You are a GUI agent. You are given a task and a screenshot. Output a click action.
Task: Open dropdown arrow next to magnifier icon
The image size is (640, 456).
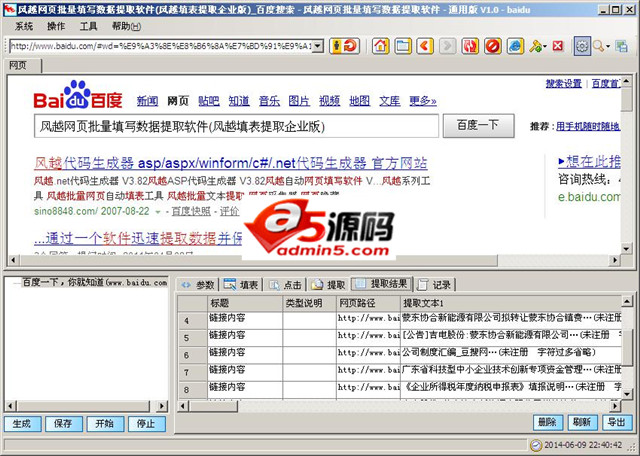pyautogui.click(x=608, y=47)
